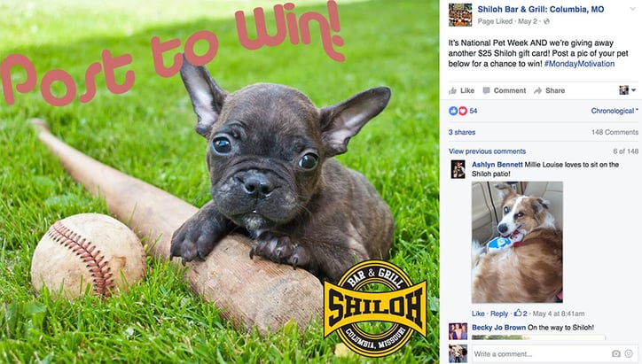The width and height of the screenshot is (642, 364).
Task: Open the commenting-as profile selector dropdown
Action: click(627, 90)
